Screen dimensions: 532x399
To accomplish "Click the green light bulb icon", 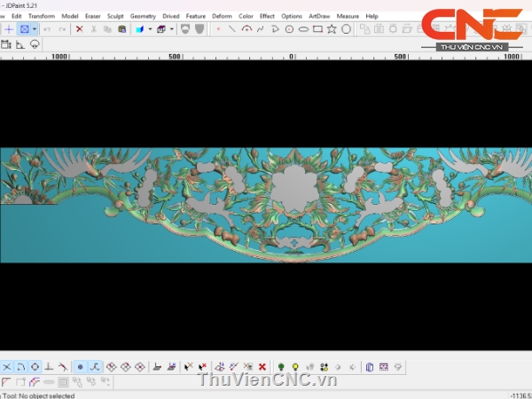I will (281, 366).
